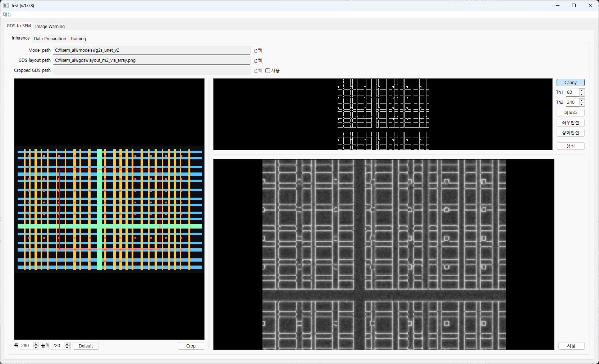Click the 폭 width value field

(26, 346)
